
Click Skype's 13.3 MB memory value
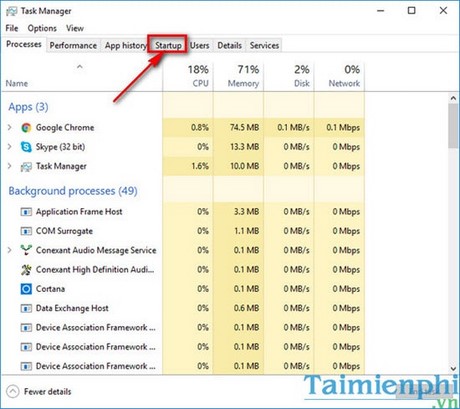click(x=244, y=147)
